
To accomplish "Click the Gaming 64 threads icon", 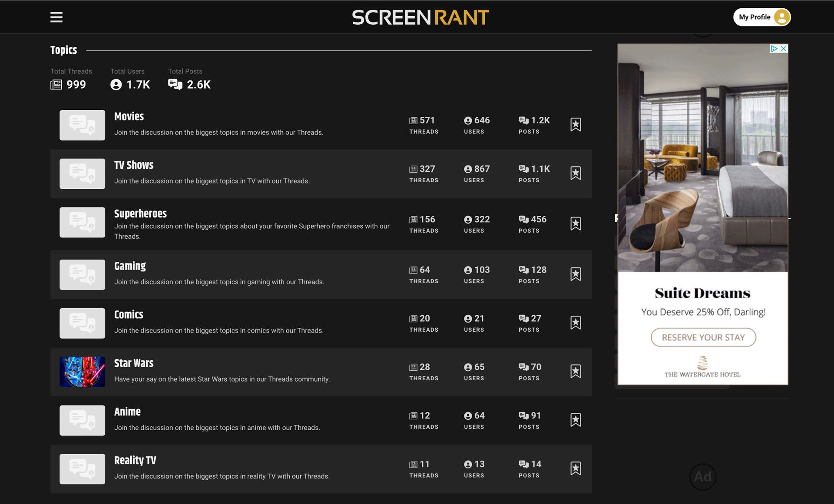I will coord(413,270).
